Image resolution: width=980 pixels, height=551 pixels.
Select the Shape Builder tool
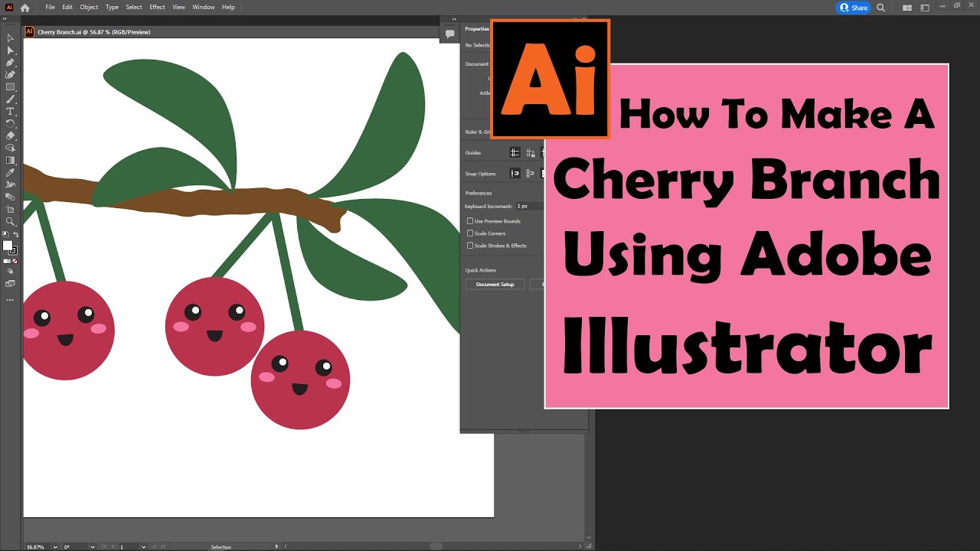pos(10,148)
